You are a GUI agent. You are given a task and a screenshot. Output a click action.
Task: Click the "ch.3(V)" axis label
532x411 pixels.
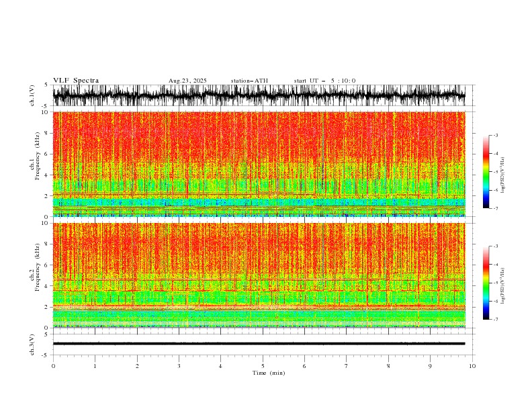coord(32,345)
